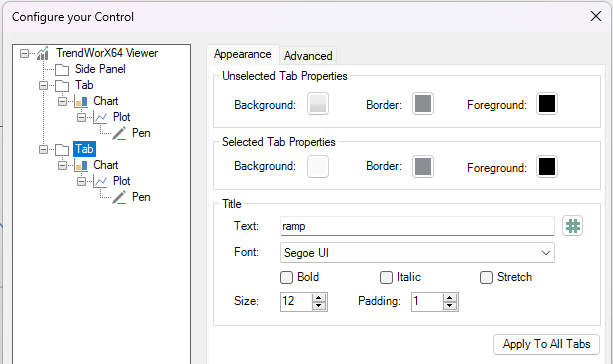Viewport: 613px width, 364px height.
Task: Open the Unselected Tab Foreground color swatch
Action: (x=547, y=104)
